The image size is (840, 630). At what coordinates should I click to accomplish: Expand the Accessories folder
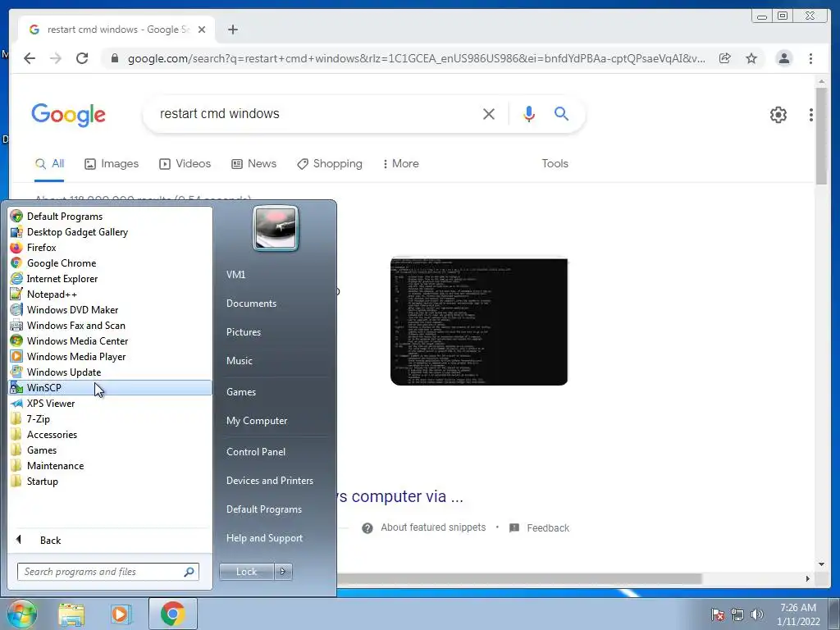110,435
